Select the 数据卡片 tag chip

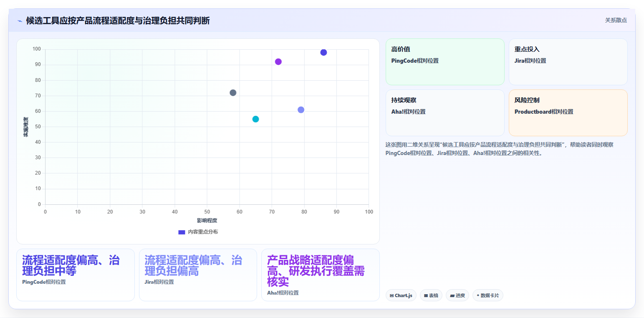(487, 295)
